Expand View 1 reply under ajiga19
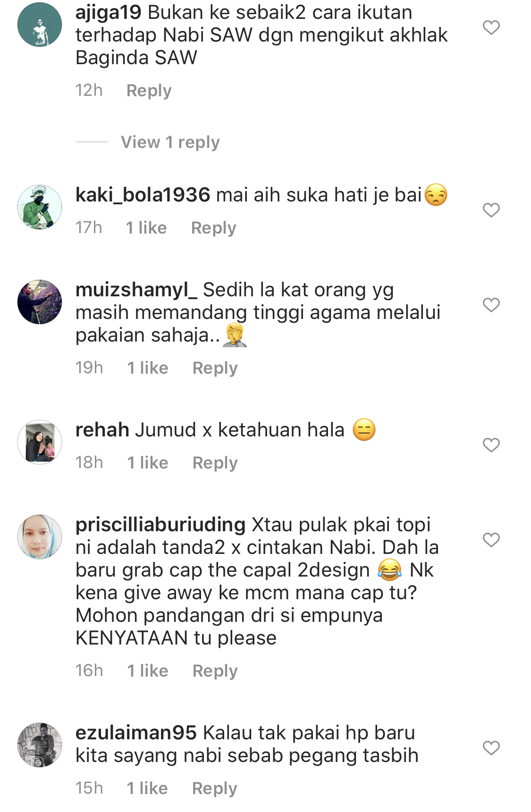The image size is (531, 812). [x=170, y=142]
